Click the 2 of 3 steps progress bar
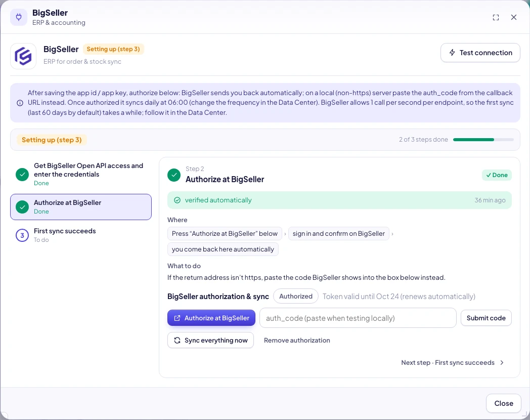 tap(483, 140)
